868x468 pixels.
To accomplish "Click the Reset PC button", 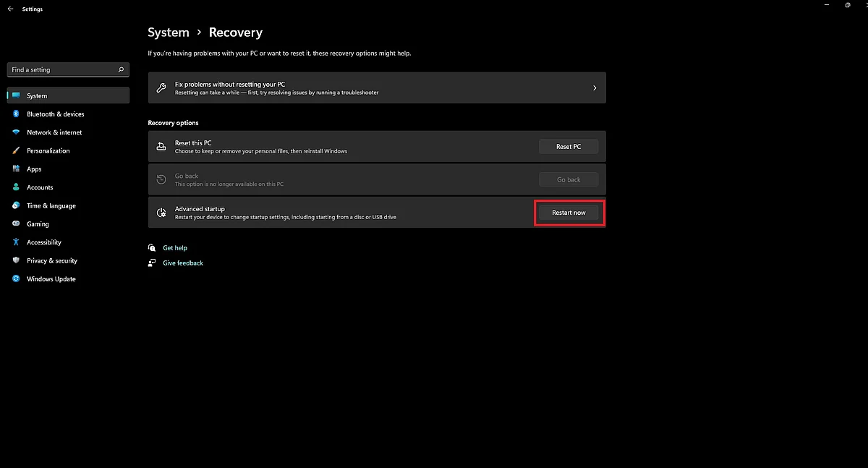I will tap(569, 147).
